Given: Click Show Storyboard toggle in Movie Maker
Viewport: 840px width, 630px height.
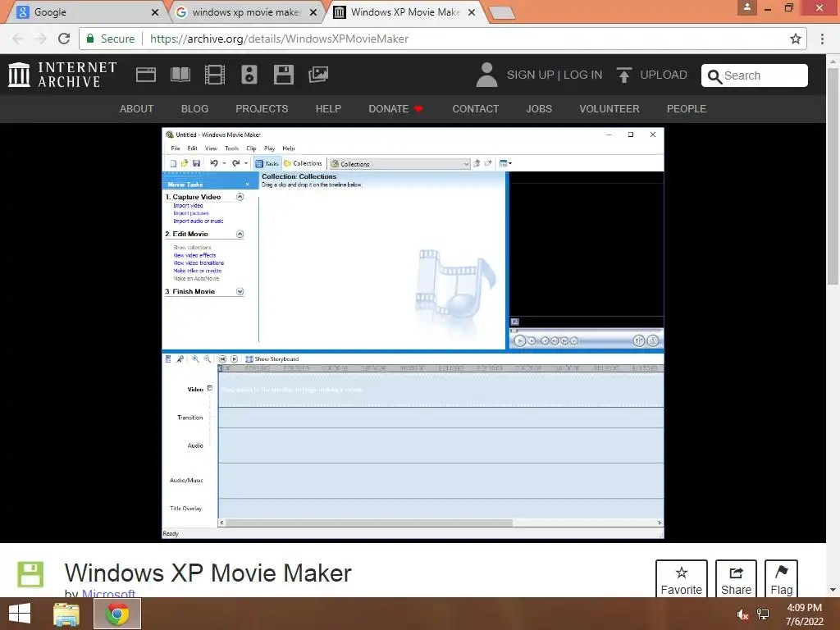Looking at the screenshot, I should pos(272,359).
